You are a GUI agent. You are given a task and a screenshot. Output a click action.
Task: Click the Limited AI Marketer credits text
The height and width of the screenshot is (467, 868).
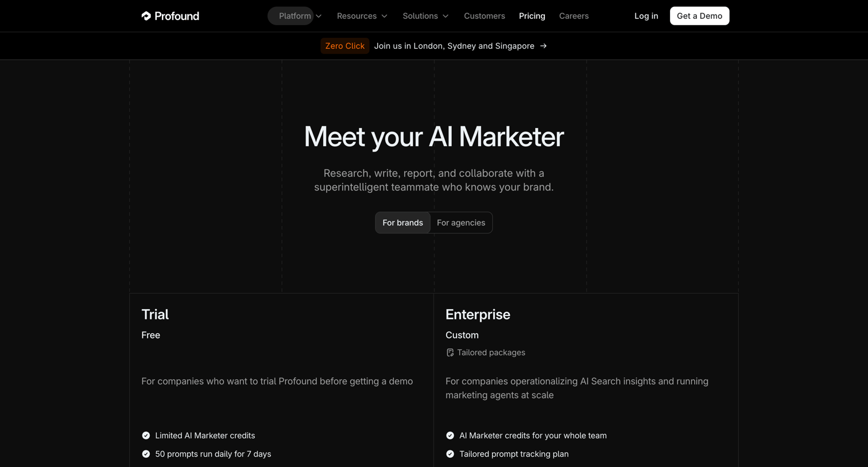tap(205, 435)
